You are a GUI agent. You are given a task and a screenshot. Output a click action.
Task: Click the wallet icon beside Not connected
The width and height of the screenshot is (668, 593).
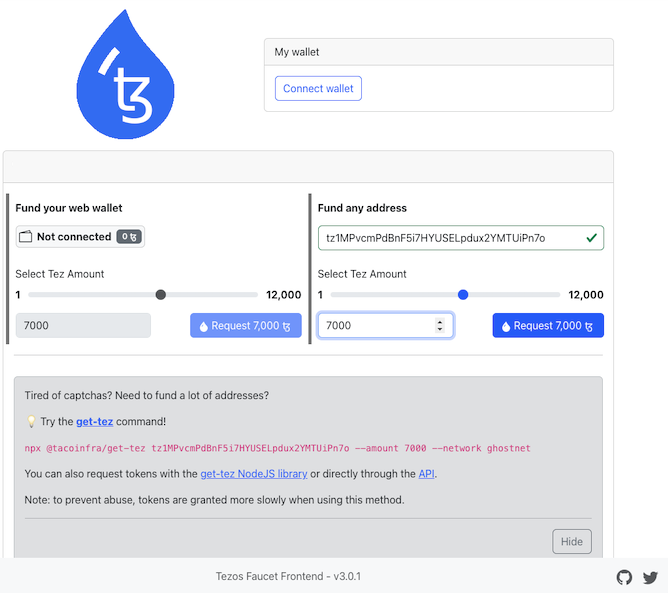click(26, 236)
